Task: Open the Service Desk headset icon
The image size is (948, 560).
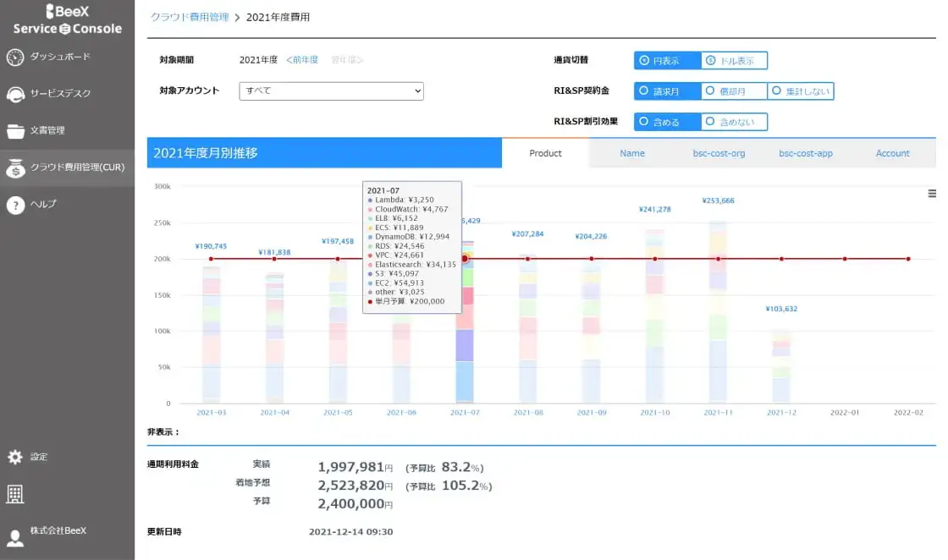Action: 15,94
